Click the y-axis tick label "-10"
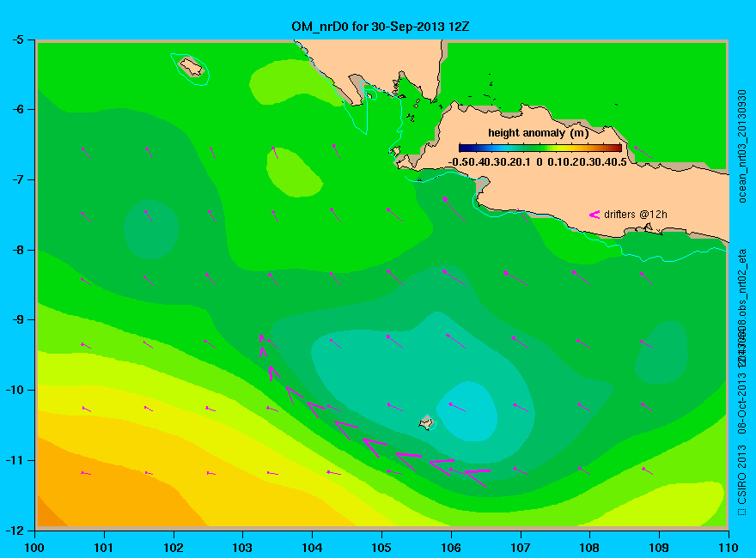 (15, 390)
